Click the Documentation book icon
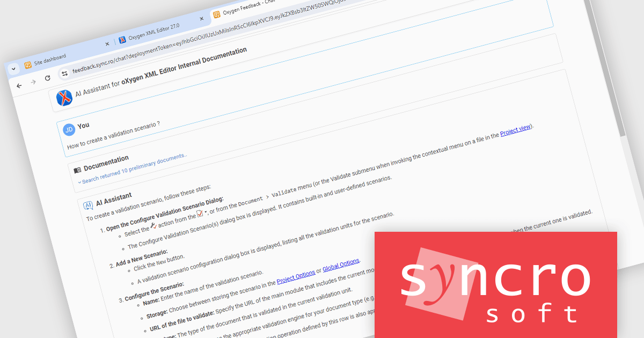Image resolution: width=644 pixels, height=338 pixels. [78, 170]
